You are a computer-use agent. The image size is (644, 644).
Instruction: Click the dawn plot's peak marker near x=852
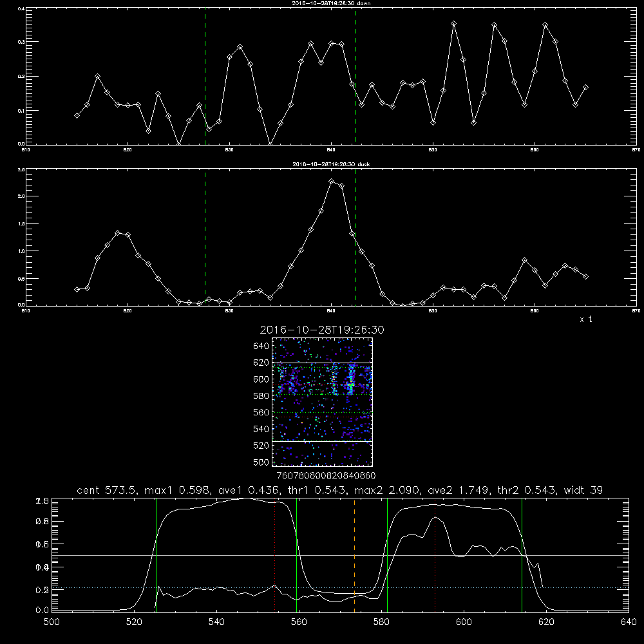point(453,24)
